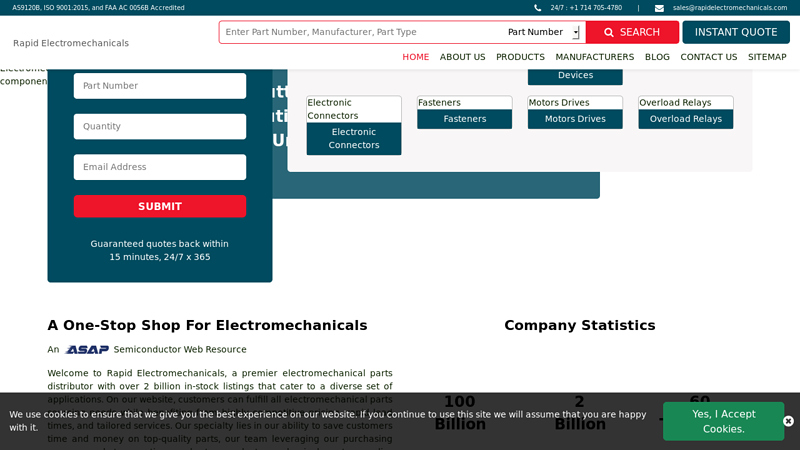Screen dimensions: 800x450
Task: Dismiss cookie banner with the X icon
Action: click(x=788, y=421)
